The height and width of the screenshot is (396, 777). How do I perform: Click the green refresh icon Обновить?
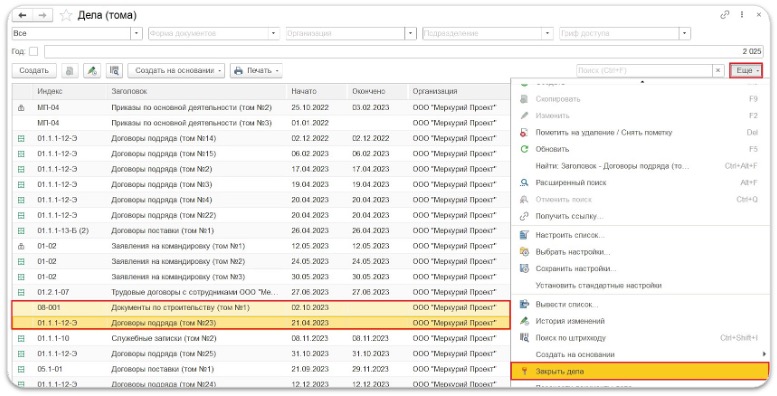524,149
